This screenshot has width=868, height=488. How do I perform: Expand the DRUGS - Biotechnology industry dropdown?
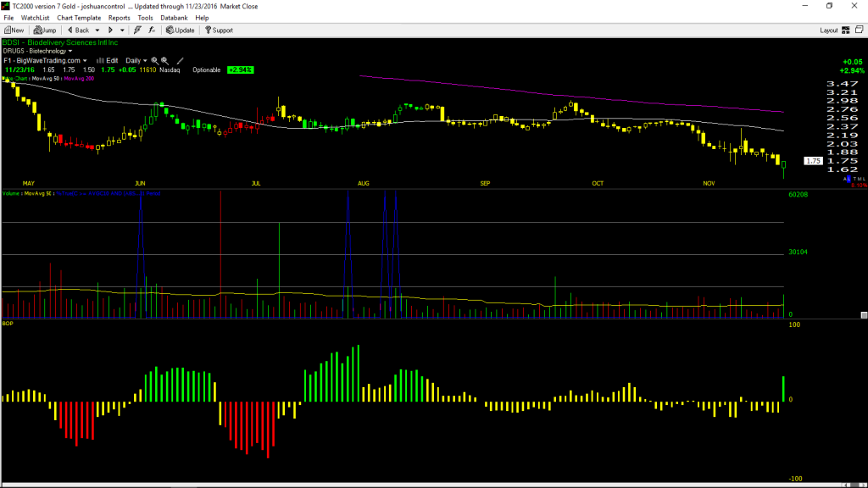click(x=37, y=51)
